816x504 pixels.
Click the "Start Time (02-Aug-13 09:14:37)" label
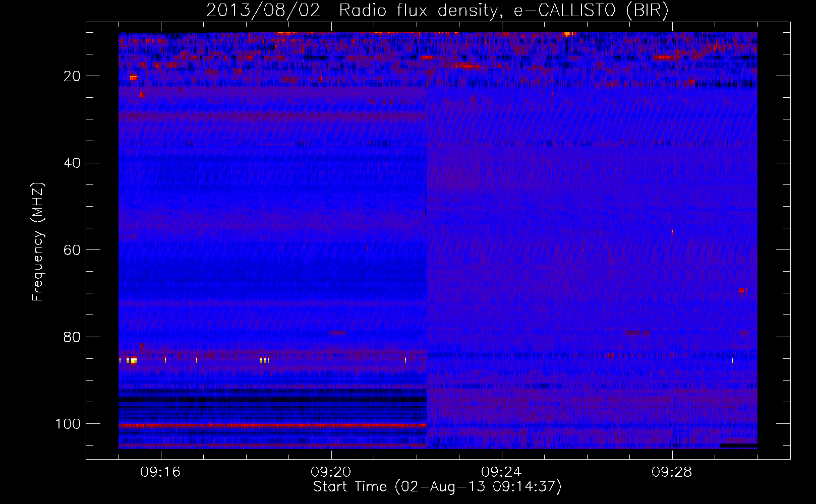(437, 487)
